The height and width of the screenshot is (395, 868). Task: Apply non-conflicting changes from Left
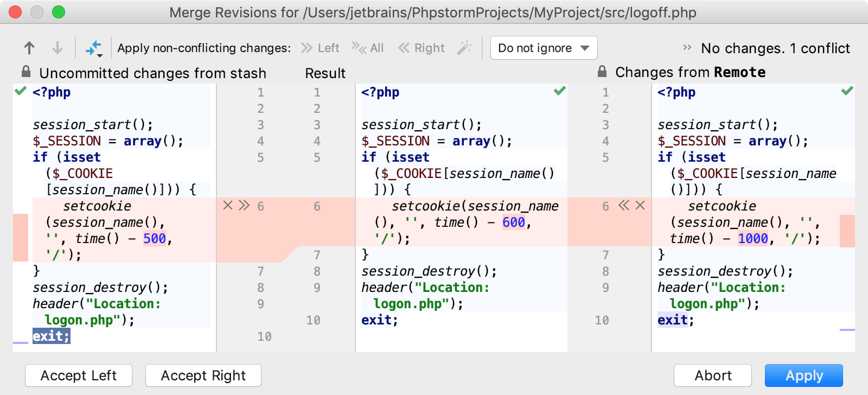(x=320, y=48)
